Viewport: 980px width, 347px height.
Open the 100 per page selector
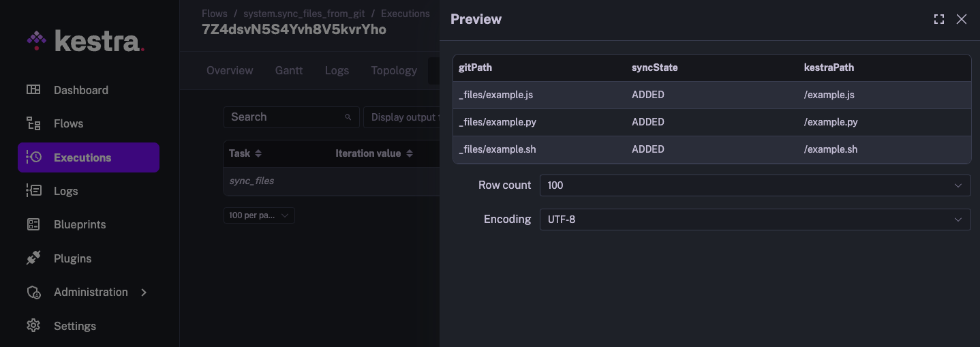point(259,215)
